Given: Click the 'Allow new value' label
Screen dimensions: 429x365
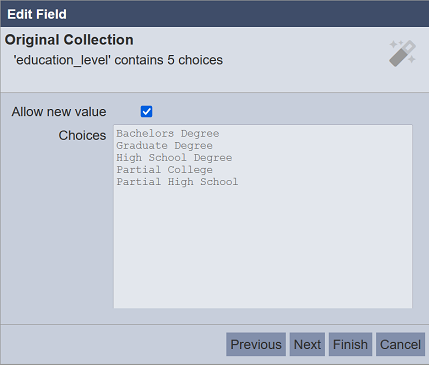Looking at the screenshot, I should pyautogui.click(x=59, y=112).
